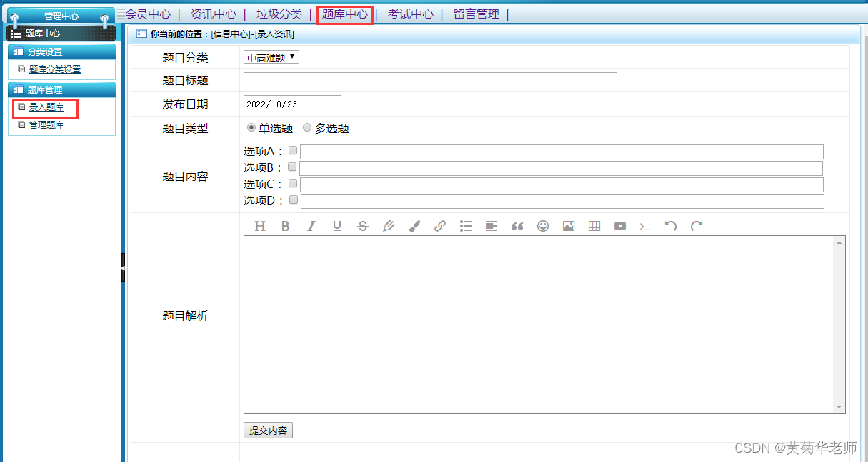The image size is (868, 462).
Task: Check the checkbox next to 选项A
Action: point(292,150)
